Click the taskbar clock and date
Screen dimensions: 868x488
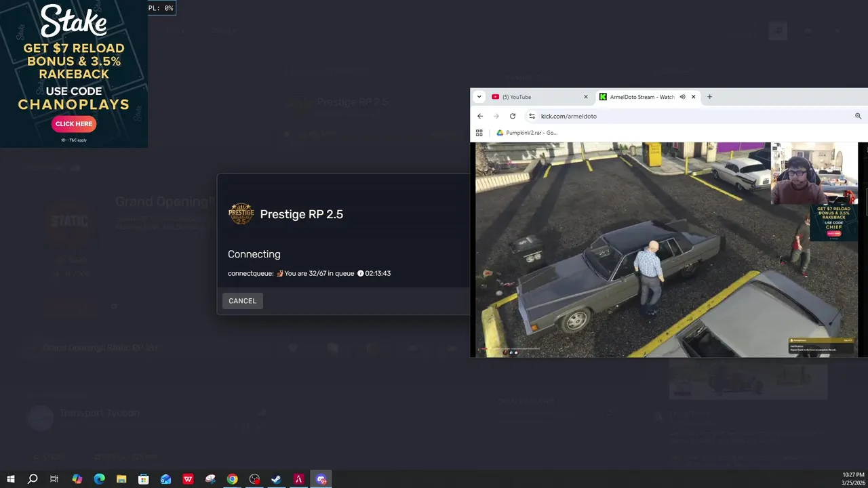tap(852, 479)
